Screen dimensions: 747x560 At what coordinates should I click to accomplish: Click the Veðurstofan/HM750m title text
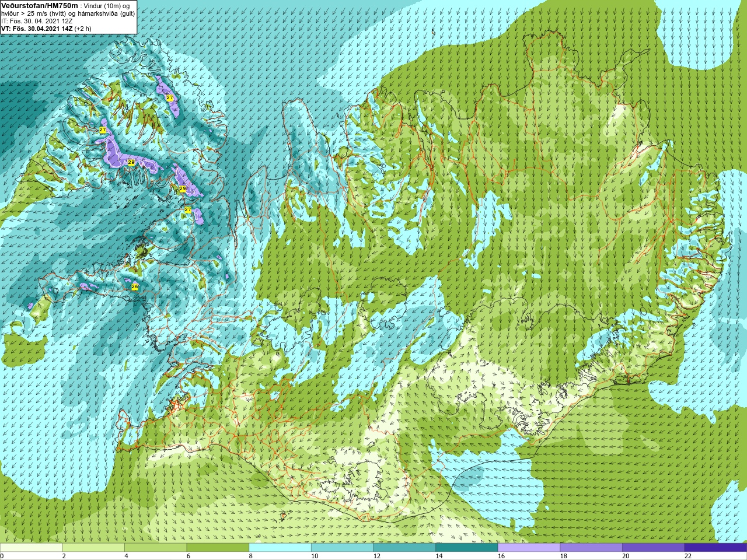coord(40,5)
